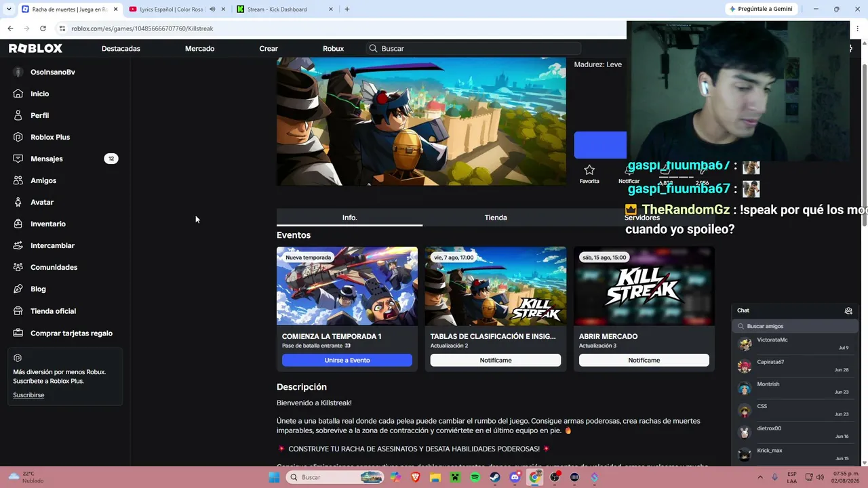Click the Windows taskbar Buscar search box
Image resolution: width=868 pixels, height=488 pixels.
click(335, 477)
